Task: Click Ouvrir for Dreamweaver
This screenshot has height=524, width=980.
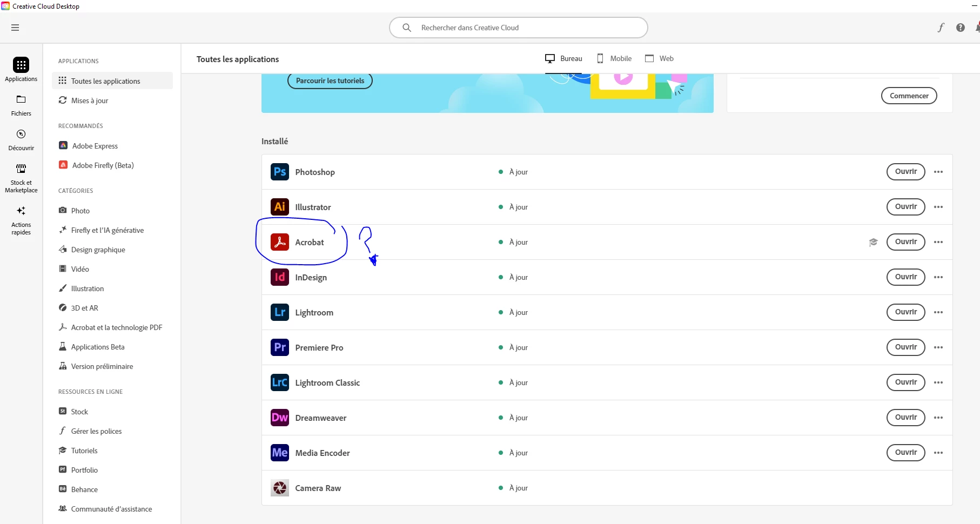Action: point(906,418)
